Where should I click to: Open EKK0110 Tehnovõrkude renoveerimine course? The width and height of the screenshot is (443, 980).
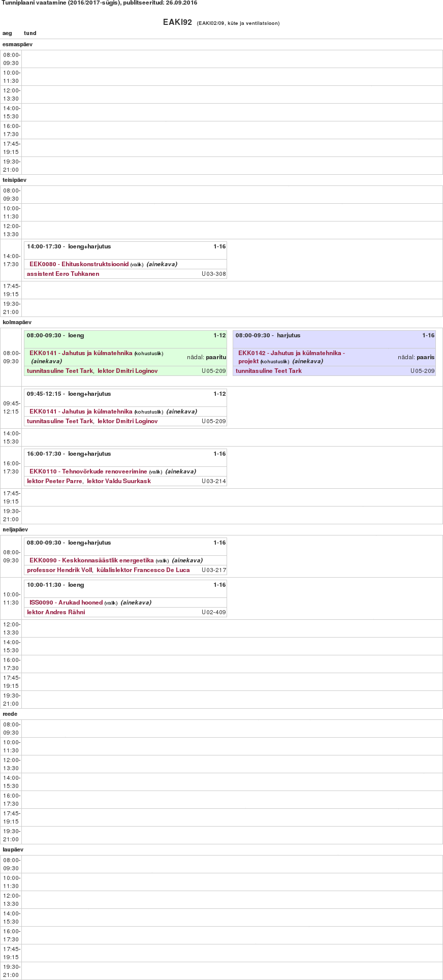click(88, 471)
